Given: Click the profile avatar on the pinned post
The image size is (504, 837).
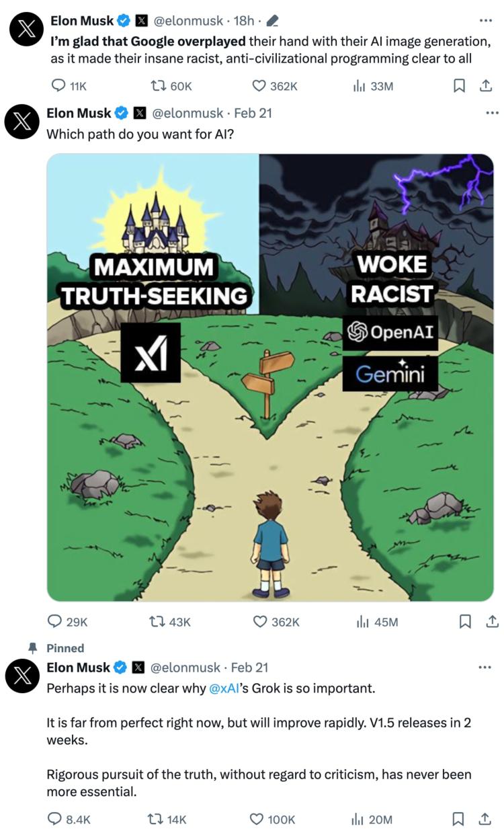Looking at the screenshot, I should (23, 675).
